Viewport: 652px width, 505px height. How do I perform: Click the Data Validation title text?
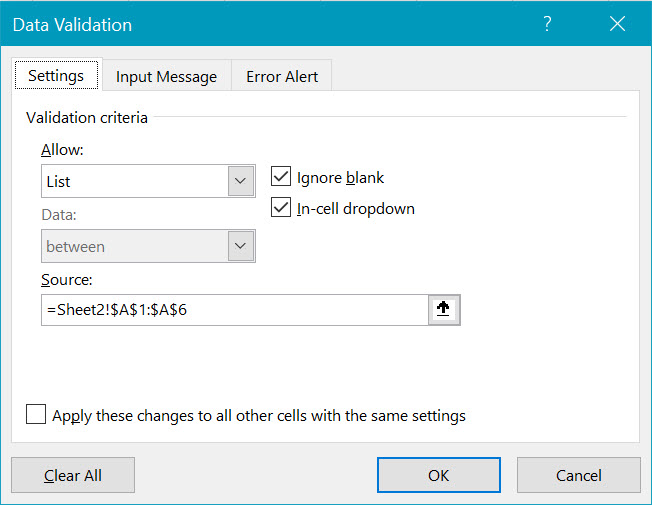(72, 25)
